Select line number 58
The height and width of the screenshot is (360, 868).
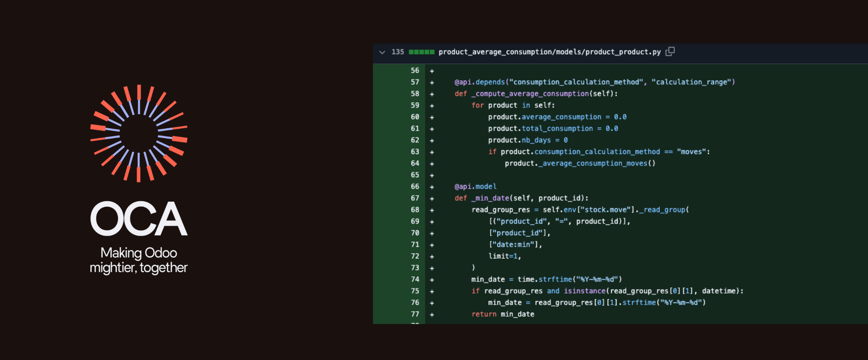pyautogui.click(x=415, y=94)
